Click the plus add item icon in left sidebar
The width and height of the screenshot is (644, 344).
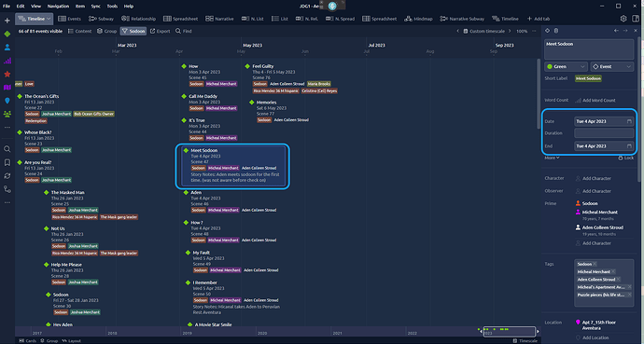(x=7, y=21)
